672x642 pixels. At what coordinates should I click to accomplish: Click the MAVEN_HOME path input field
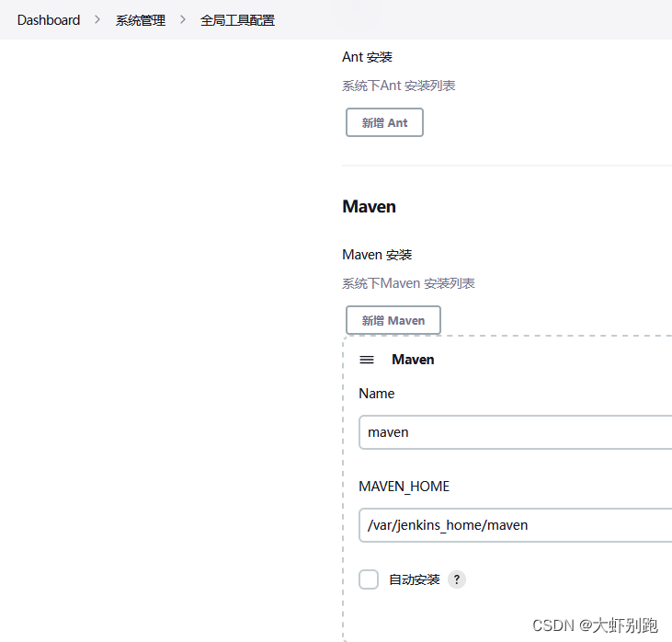coord(515,525)
